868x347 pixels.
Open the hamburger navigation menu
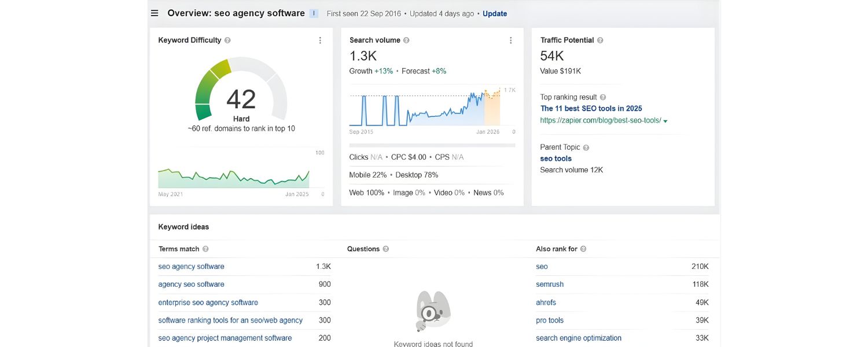[x=154, y=13]
